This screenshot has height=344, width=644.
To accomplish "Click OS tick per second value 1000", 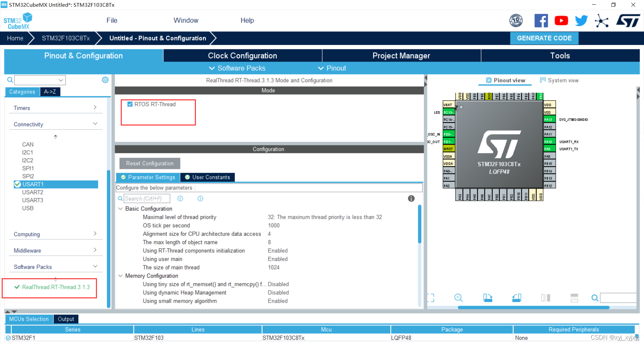I will point(274,226).
